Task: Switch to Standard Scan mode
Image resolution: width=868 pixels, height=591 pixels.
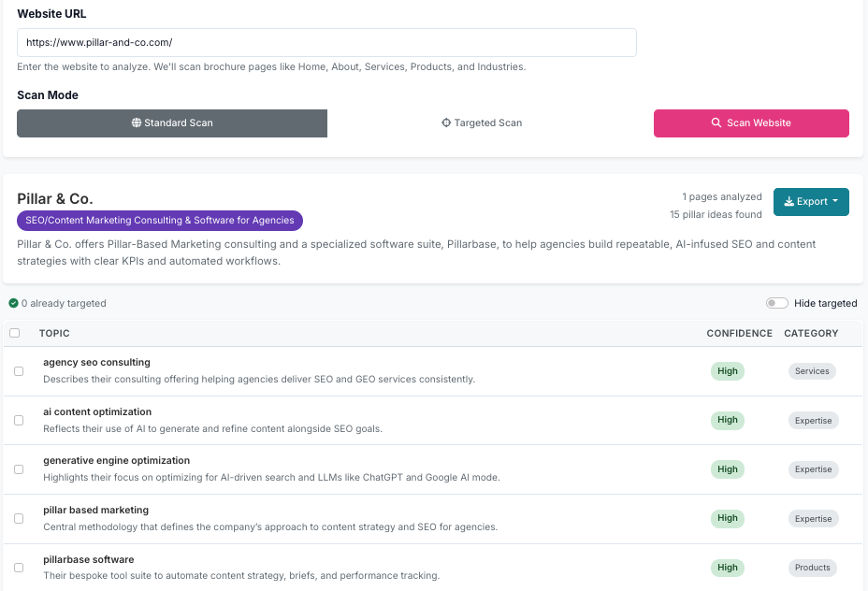Action: [x=172, y=123]
